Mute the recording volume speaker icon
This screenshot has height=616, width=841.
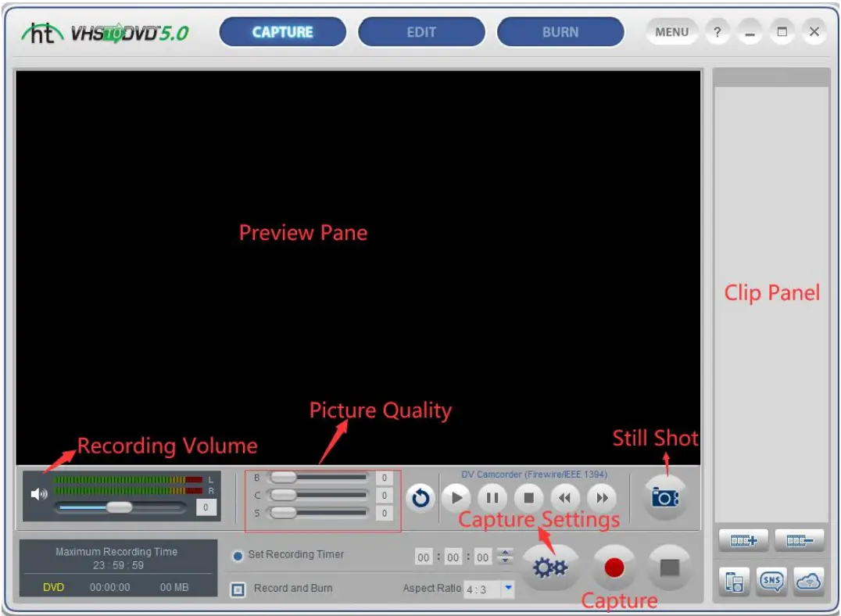point(39,493)
